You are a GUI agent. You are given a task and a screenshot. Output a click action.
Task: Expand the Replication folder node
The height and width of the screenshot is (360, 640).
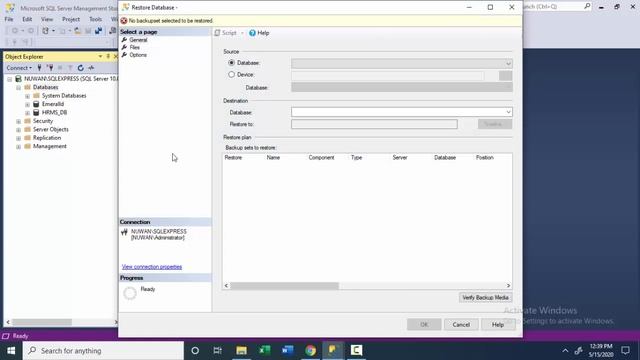point(18,138)
